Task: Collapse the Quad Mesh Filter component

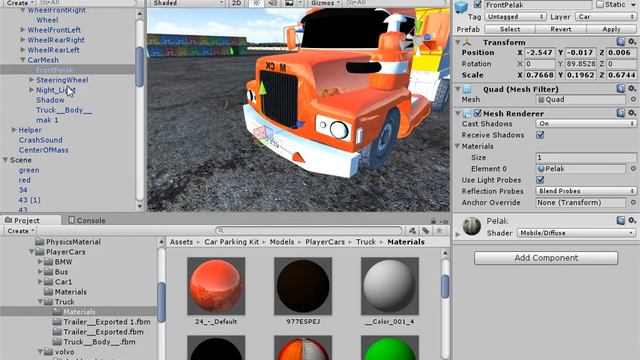Action: 458,89
